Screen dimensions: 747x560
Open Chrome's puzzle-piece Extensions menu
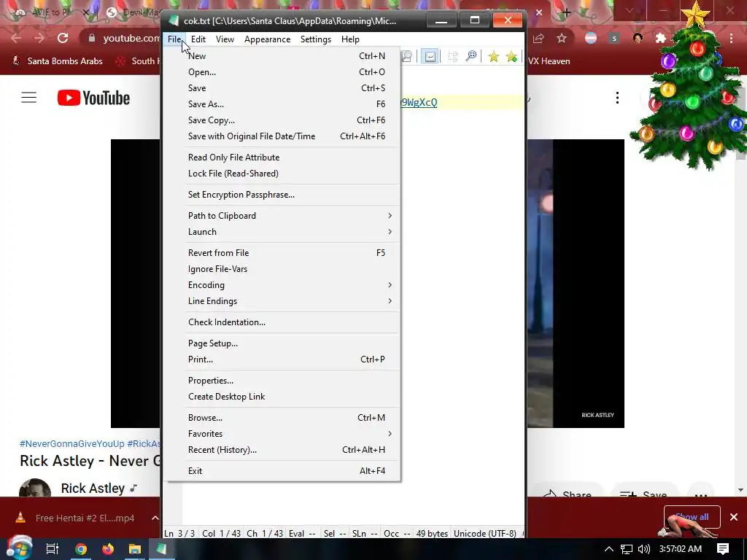(661, 39)
